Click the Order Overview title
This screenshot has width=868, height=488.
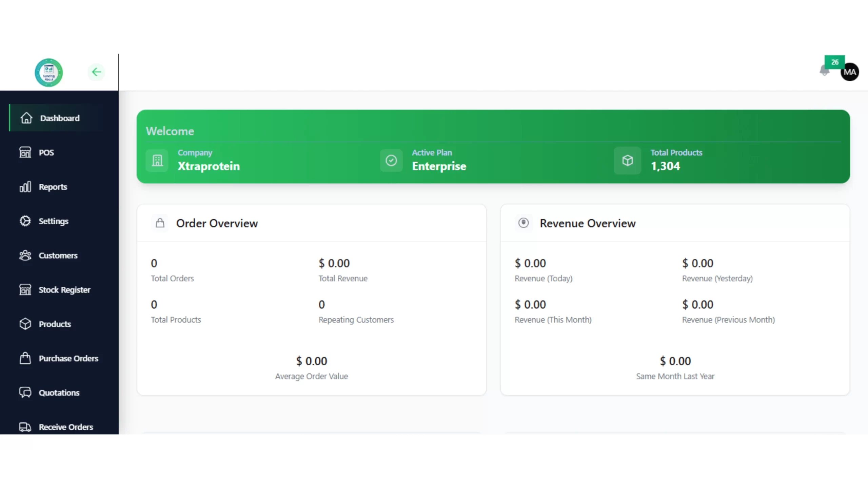coord(217,223)
